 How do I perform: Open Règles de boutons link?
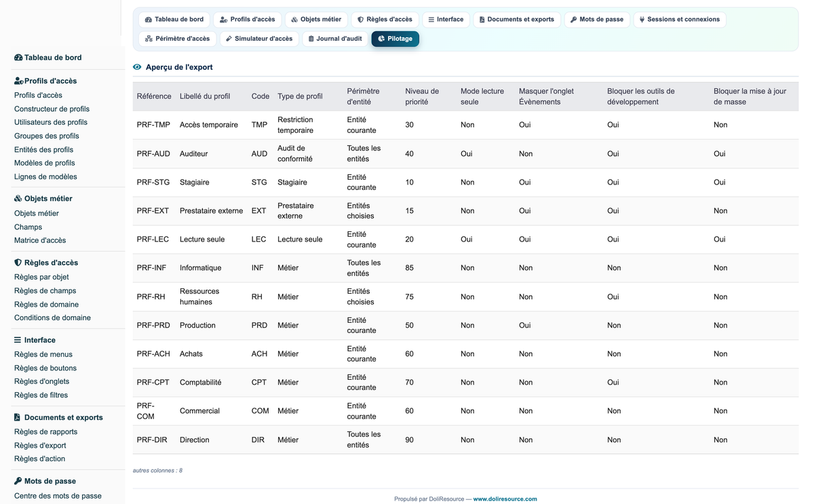tap(45, 368)
